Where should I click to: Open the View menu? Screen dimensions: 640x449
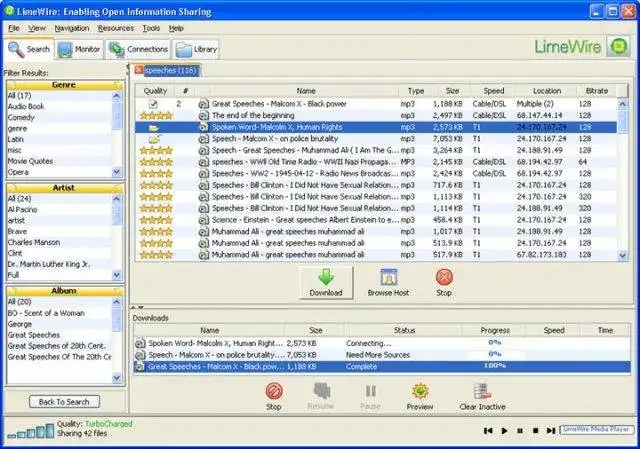(37, 28)
